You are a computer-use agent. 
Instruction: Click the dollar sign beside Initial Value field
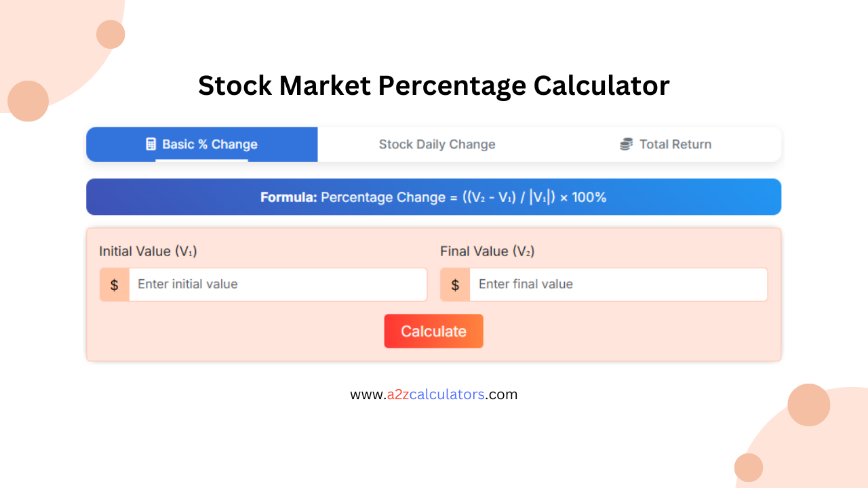[114, 284]
